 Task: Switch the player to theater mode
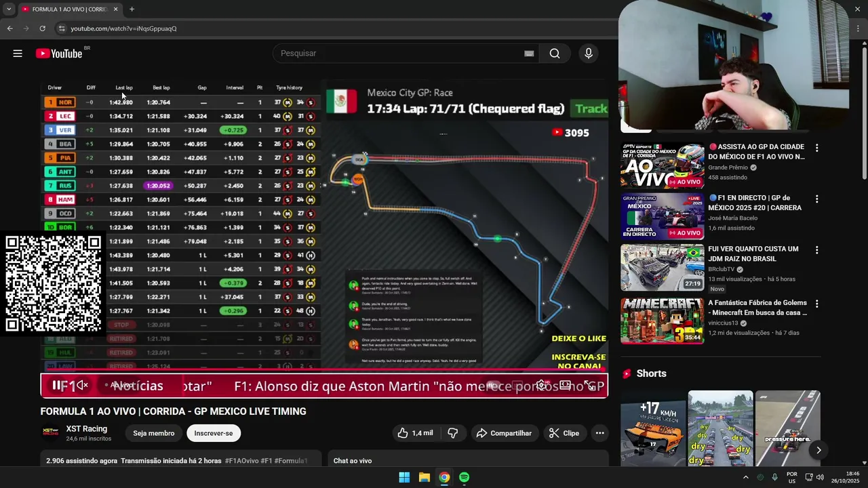tap(565, 385)
